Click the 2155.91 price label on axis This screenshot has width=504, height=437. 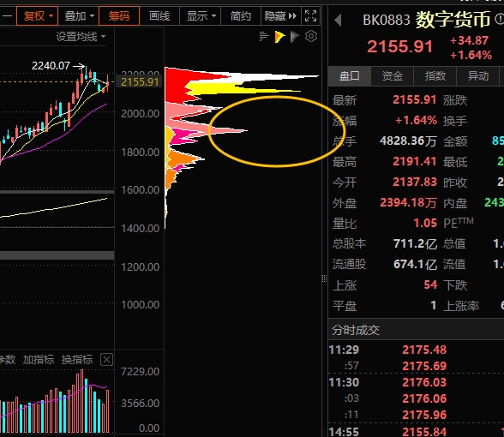[140, 82]
